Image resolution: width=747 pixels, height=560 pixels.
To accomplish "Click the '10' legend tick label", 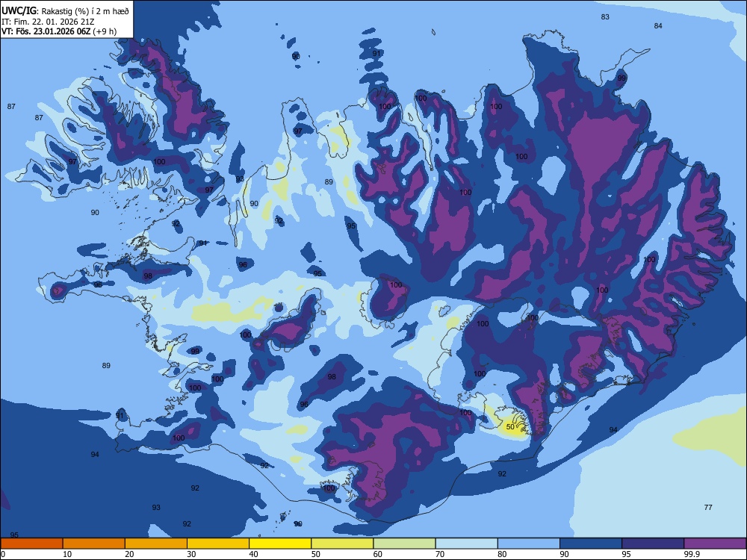I will coord(67,554).
